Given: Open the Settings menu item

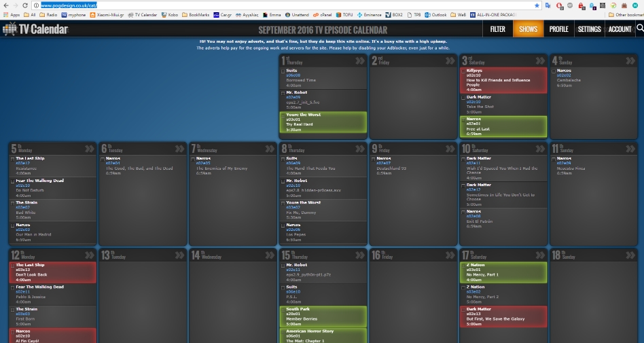Looking at the screenshot, I should pyautogui.click(x=589, y=29).
